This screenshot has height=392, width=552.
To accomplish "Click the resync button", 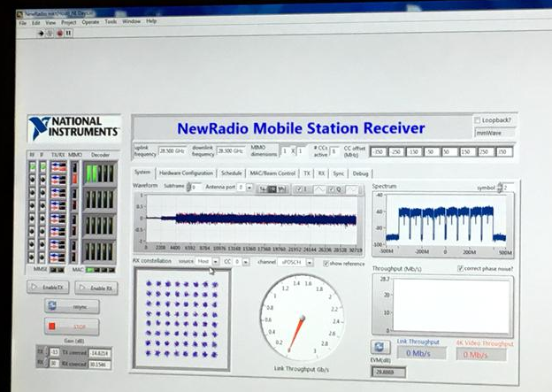I will click(73, 306).
